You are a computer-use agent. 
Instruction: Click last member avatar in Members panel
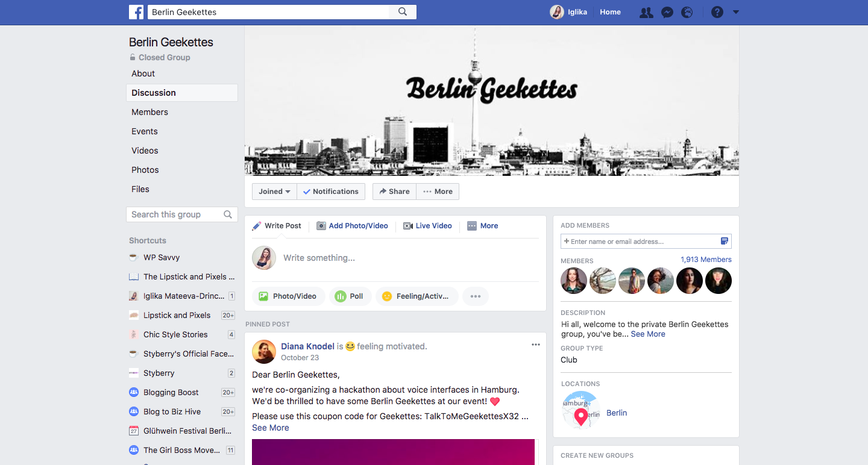719,281
